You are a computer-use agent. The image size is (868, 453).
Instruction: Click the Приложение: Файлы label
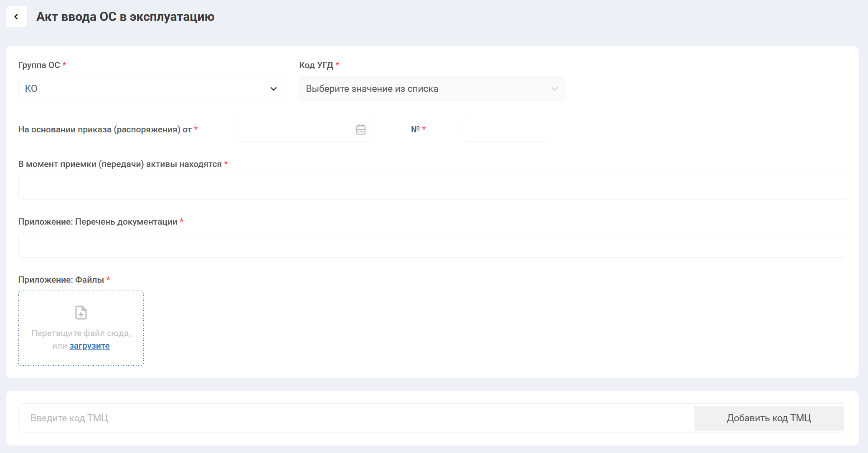tap(61, 280)
